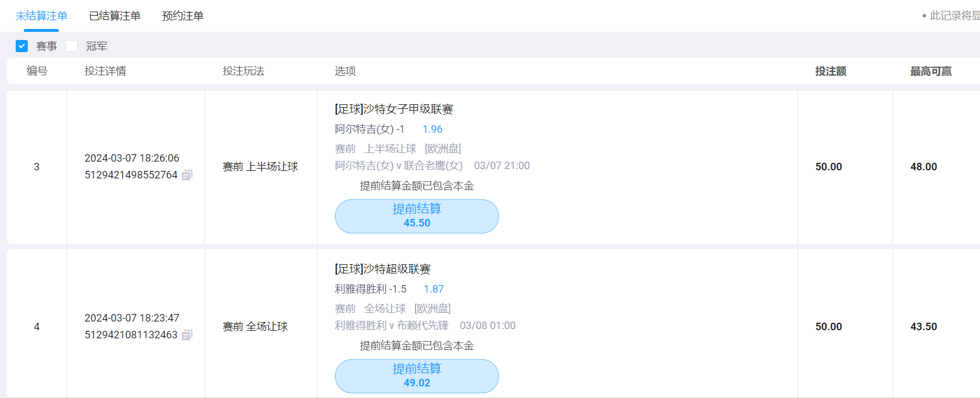The height and width of the screenshot is (398, 980).
Task: Open the 预约注单 tab
Action: pos(183,16)
